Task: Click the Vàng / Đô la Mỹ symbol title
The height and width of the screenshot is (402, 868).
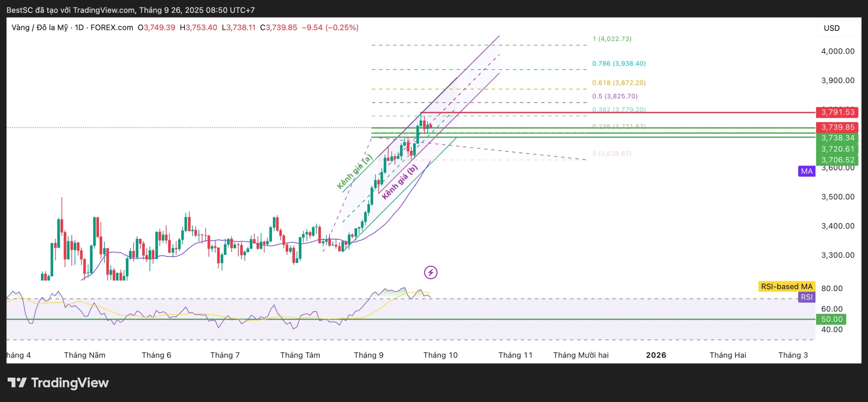Action: (40, 27)
